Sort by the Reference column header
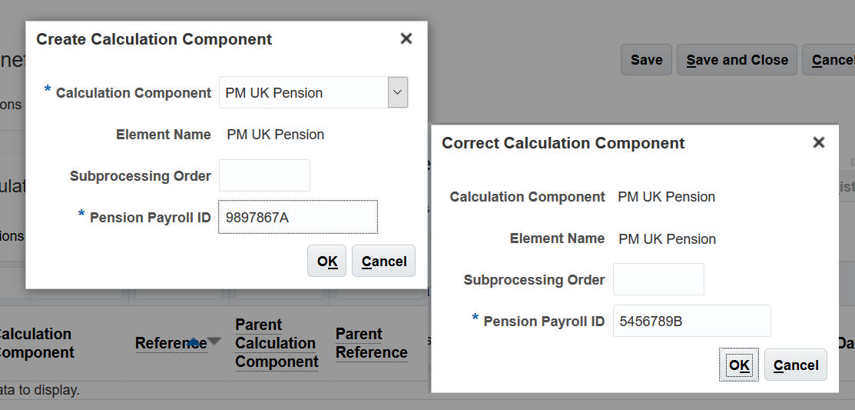Viewport: 855px width, 410px height. tap(170, 343)
